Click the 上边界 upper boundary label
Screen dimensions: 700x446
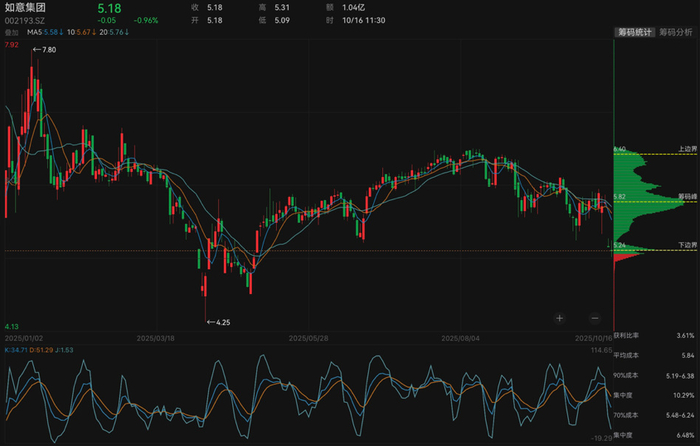pyautogui.click(x=686, y=149)
